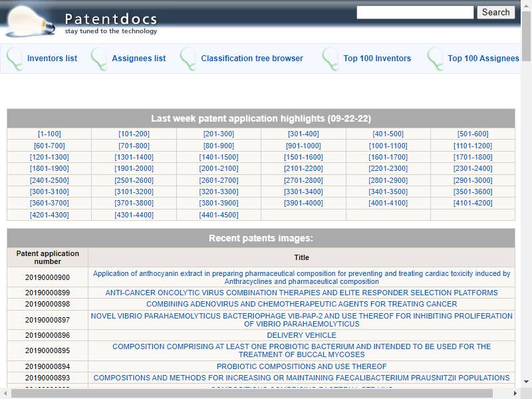Click the bulb icon beside Assignees list

pyautogui.click(x=99, y=59)
